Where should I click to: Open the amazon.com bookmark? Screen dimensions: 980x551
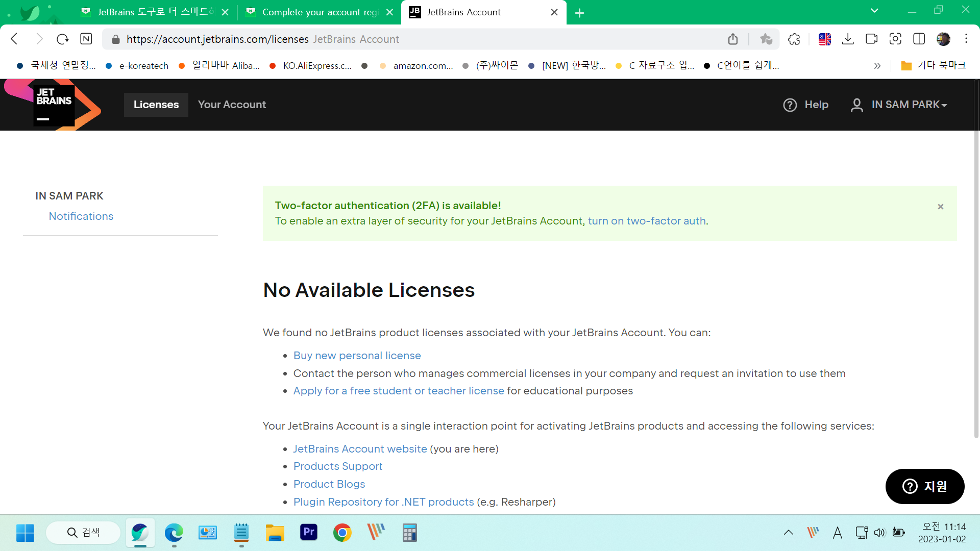tap(416, 65)
